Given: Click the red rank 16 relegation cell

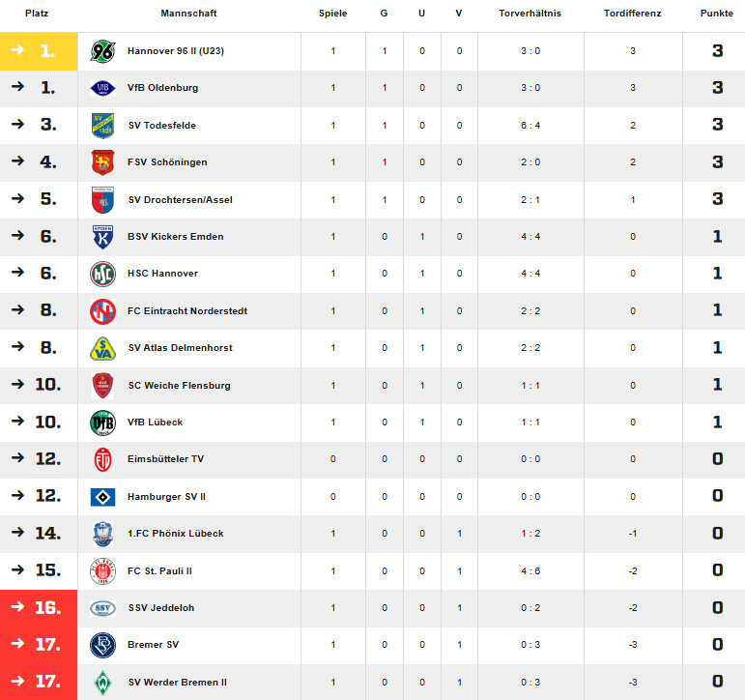Looking at the screenshot, I should (x=39, y=608).
